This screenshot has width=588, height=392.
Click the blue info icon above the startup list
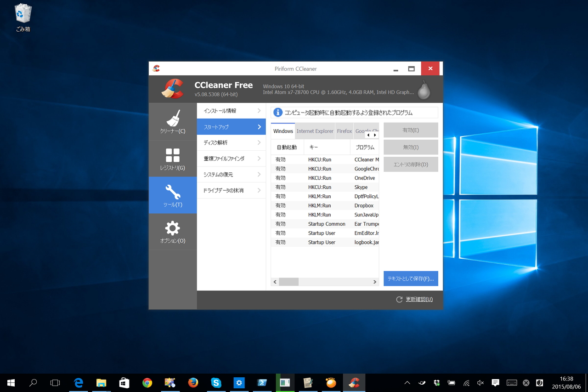coord(277,113)
